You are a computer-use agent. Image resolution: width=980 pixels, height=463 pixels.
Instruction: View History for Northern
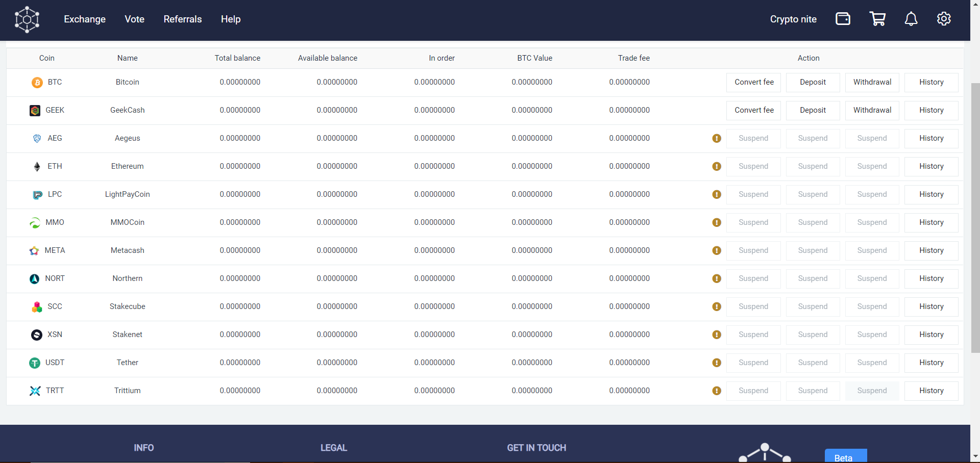932,279
